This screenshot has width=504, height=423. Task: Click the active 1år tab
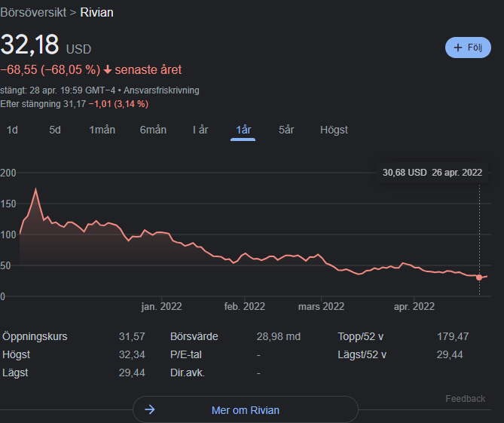[243, 130]
